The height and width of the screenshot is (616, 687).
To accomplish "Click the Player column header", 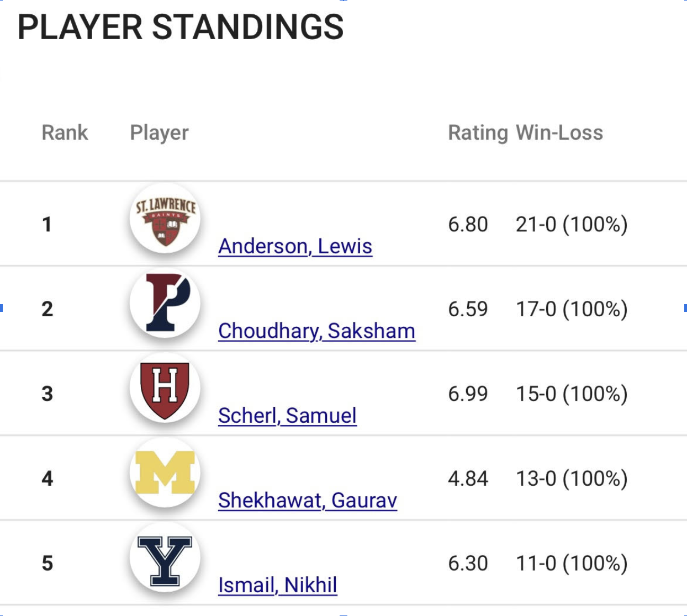I will (159, 132).
